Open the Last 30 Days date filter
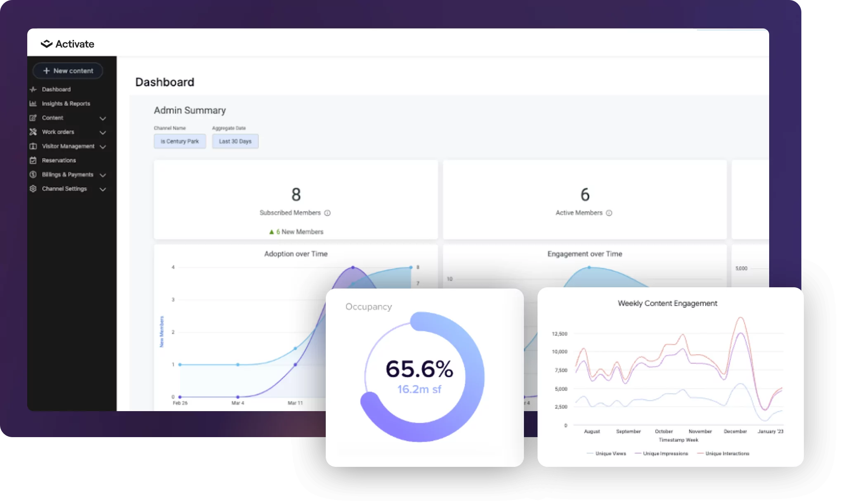The height and width of the screenshot is (504, 841). pyautogui.click(x=235, y=141)
